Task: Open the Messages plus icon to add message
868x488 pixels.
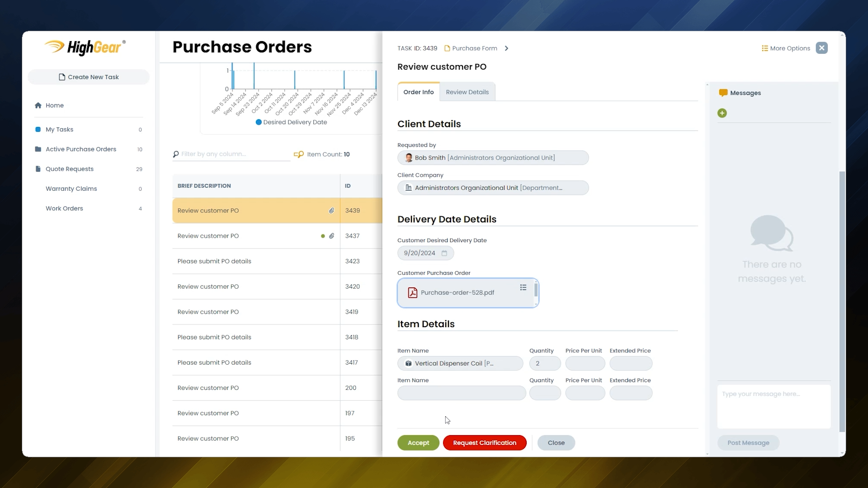Action: pyautogui.click(x=722, y=113)
